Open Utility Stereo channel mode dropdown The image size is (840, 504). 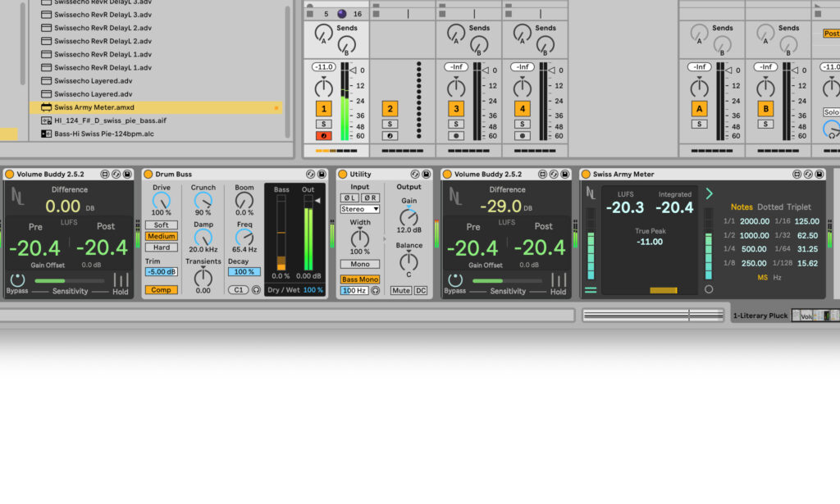[x=359, y=209]
